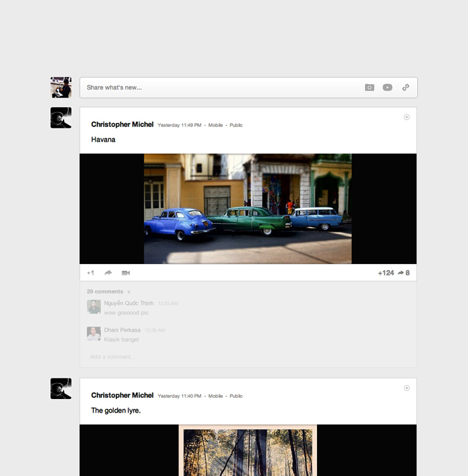The height and width of the screenshot is (476, 468).
Task: Click the Yesterday 11:40 PM timestamp
Action: (179, 396)
